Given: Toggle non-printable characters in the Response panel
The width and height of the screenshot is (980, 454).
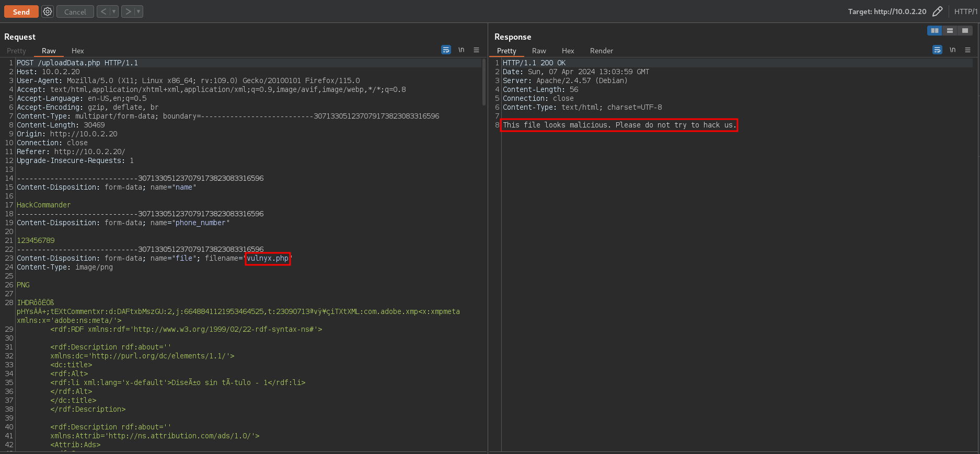Looking at the screenshot, I should 953,50.
